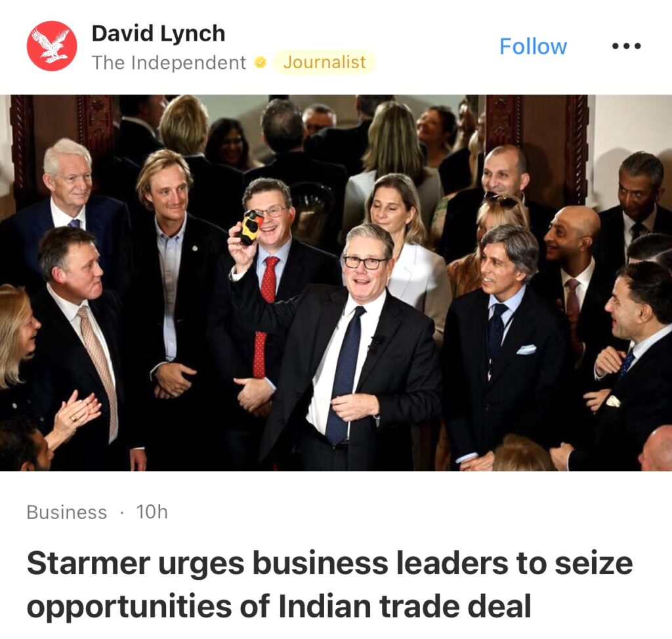The width and height of the screenshot is (672, 639).
Task: Open the article photo of business leaders
Action: (336, 283)
